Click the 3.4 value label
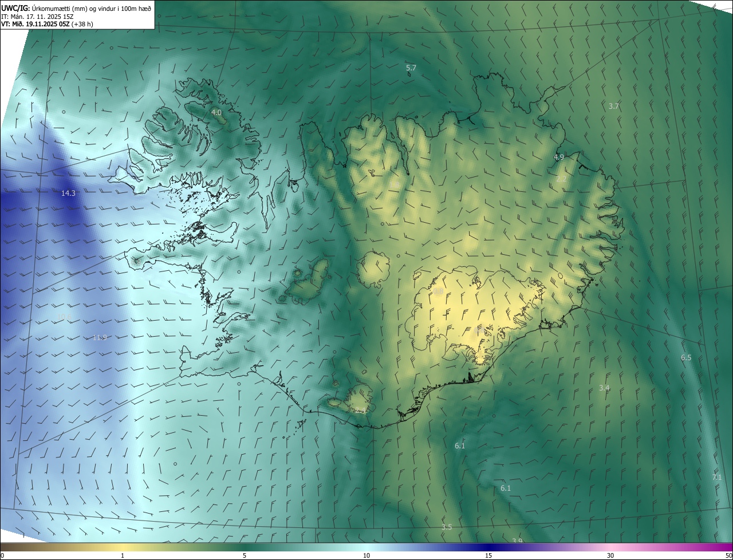 pos(604,388)
